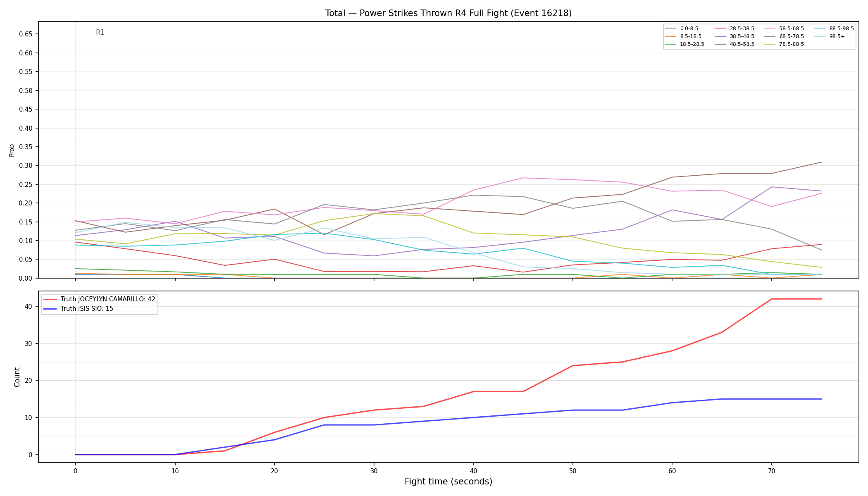
Task: Select the 48.5-58.5 legend entry
Action: [x=734, y=44]
